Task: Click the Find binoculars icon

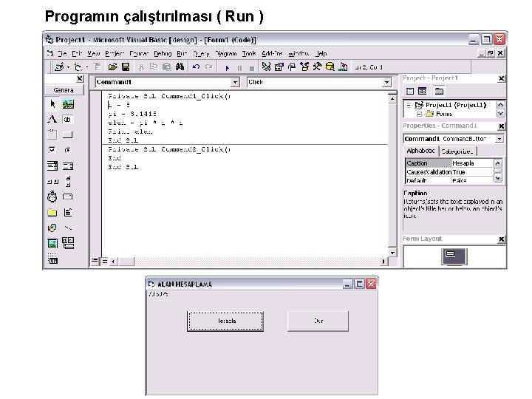Action: tap(180, 67)
